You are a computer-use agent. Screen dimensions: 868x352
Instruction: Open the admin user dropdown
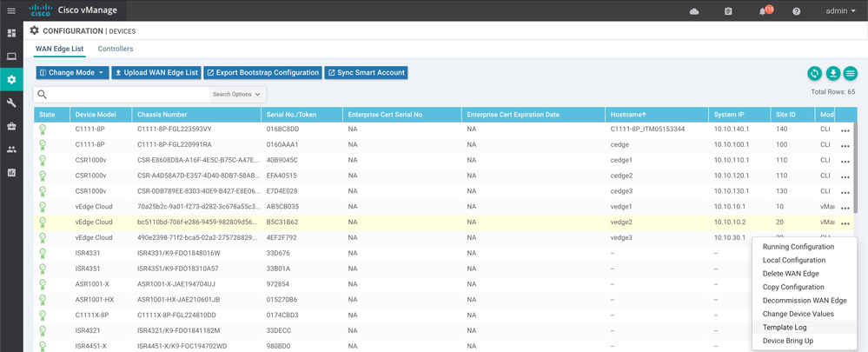[x=840, y=11]
